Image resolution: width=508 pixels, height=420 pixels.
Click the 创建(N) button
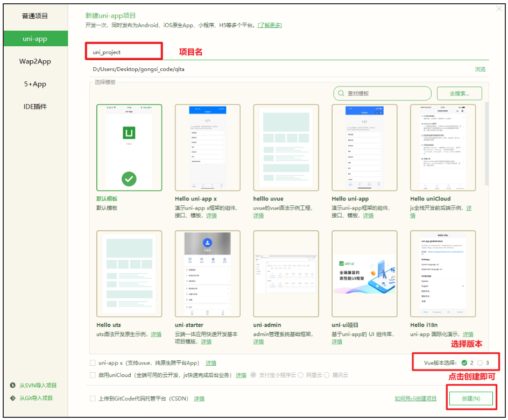[x=470, y=398]
